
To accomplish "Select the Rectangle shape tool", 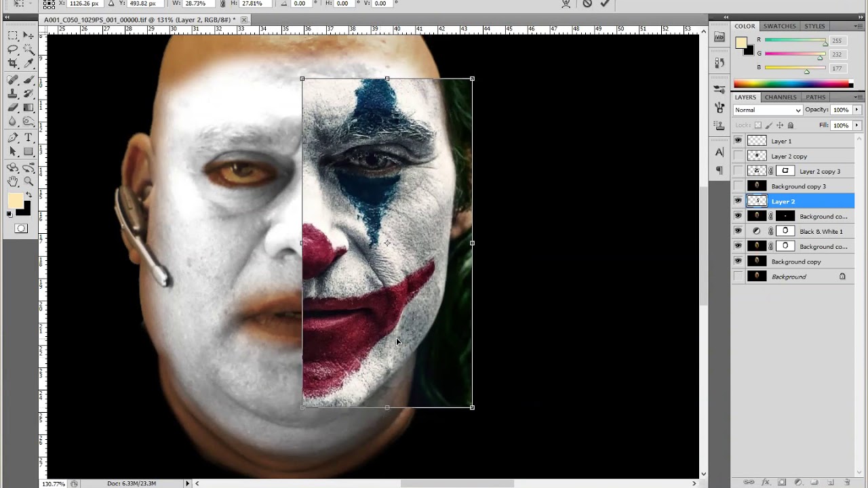I will pyautogui.click(x=28, y=152).
